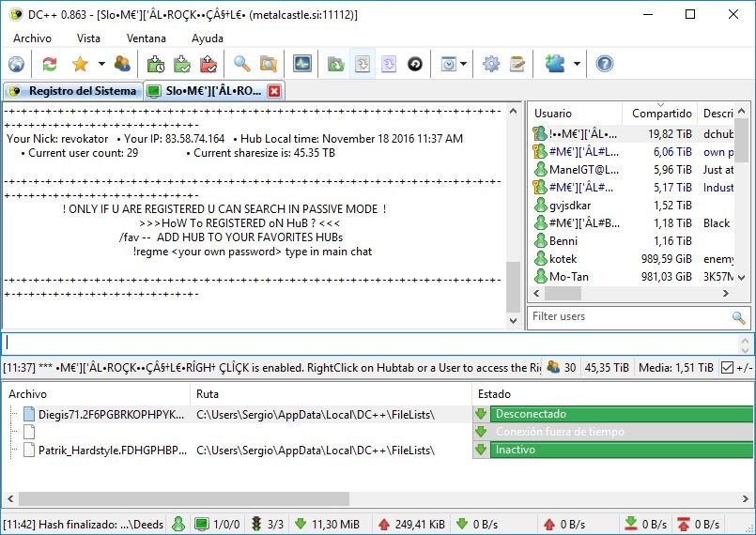Select user kotek in user list
Viewport: 756px width, 535px height.
(633, 259)
